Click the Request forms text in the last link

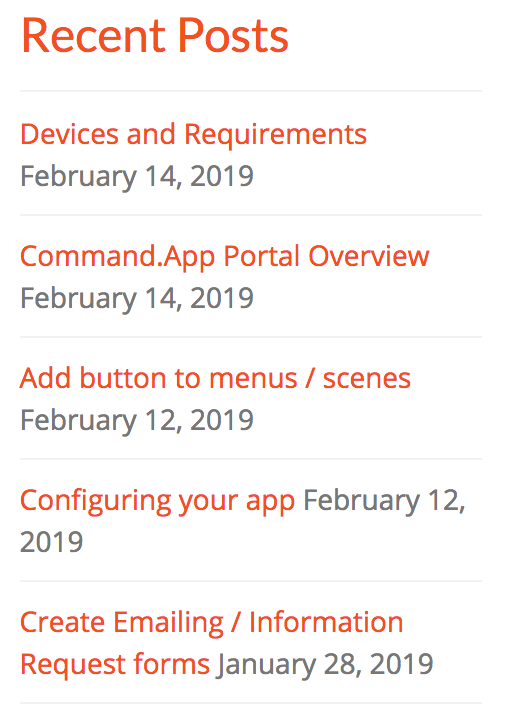click(x=115, y=664)
